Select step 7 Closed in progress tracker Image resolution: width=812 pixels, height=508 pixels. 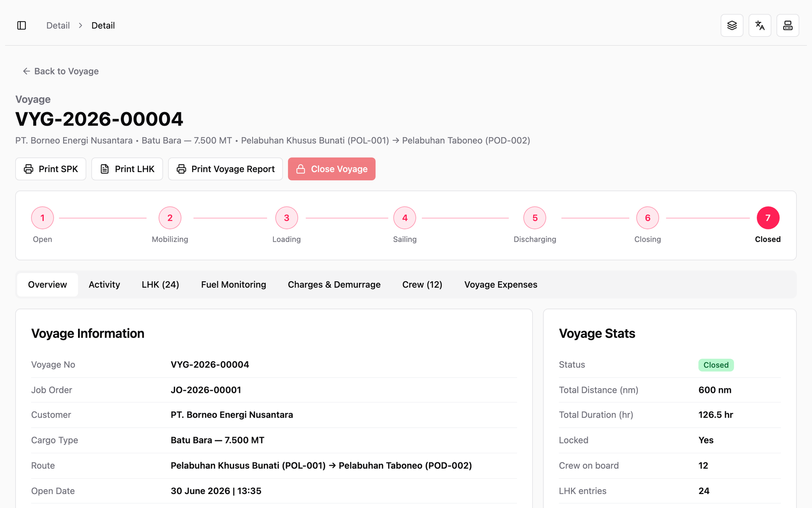(x=768, y=218)
